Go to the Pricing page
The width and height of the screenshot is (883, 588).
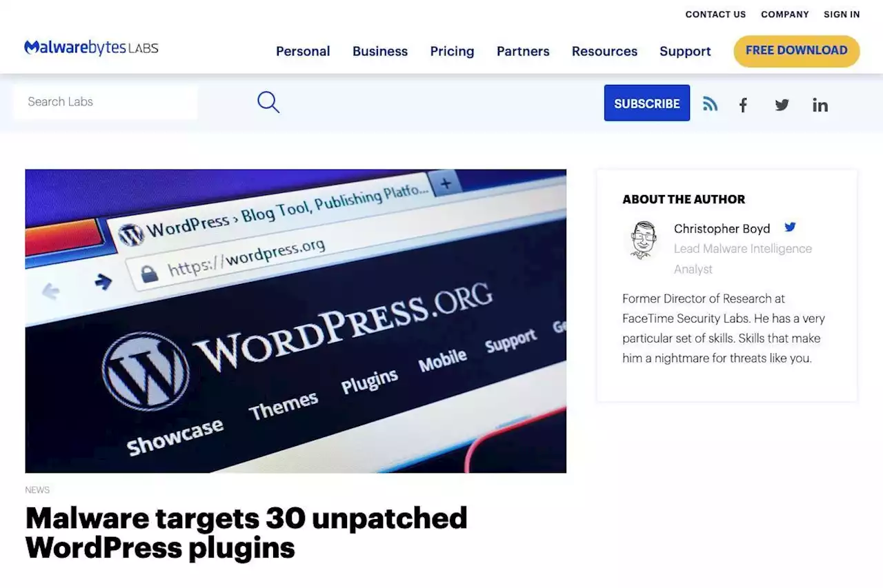pos(452,51)
